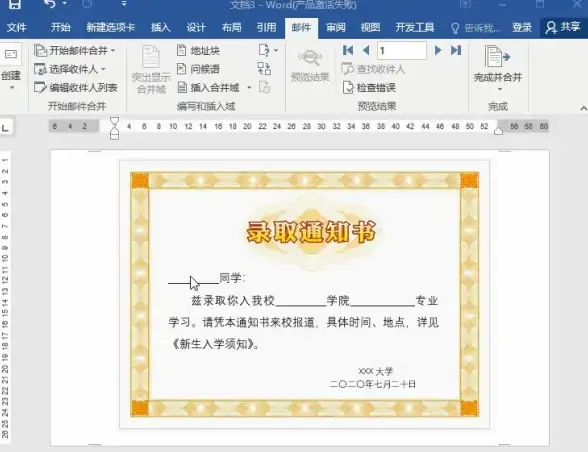Click the Undo arrow icon

click(50, 4)
